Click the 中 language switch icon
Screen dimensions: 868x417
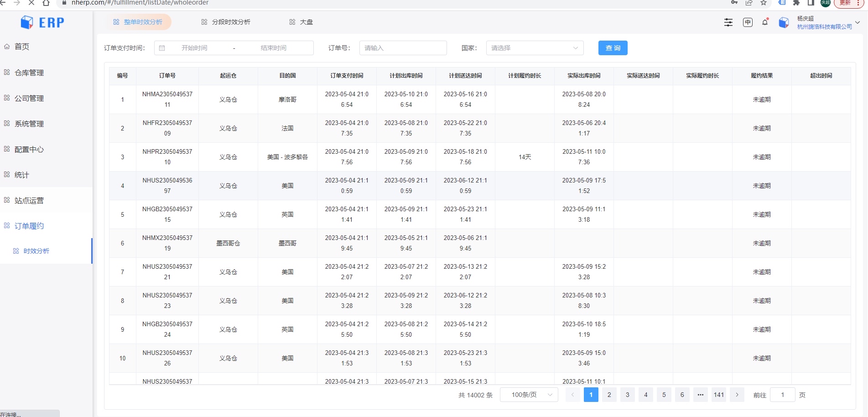[748, 22]
